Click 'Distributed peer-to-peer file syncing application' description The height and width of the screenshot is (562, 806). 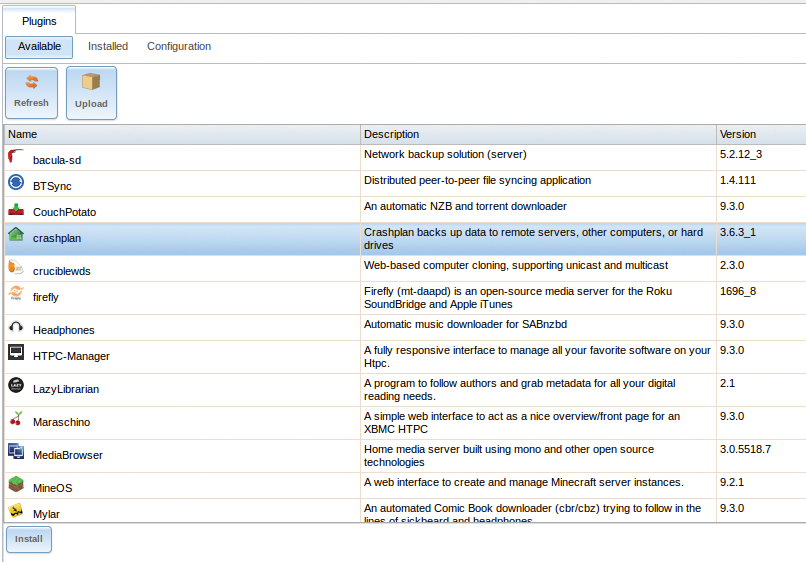[478, 180]
